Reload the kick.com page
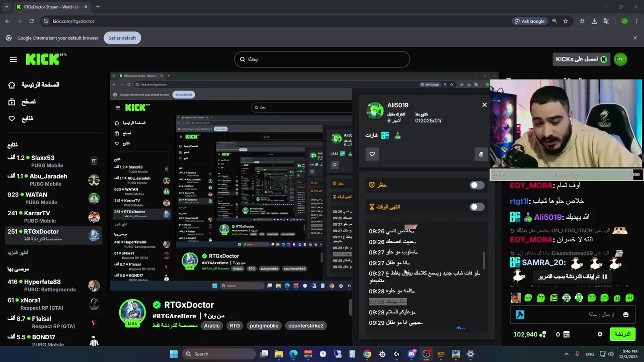The image size is (644, 362). pos(31,21)
